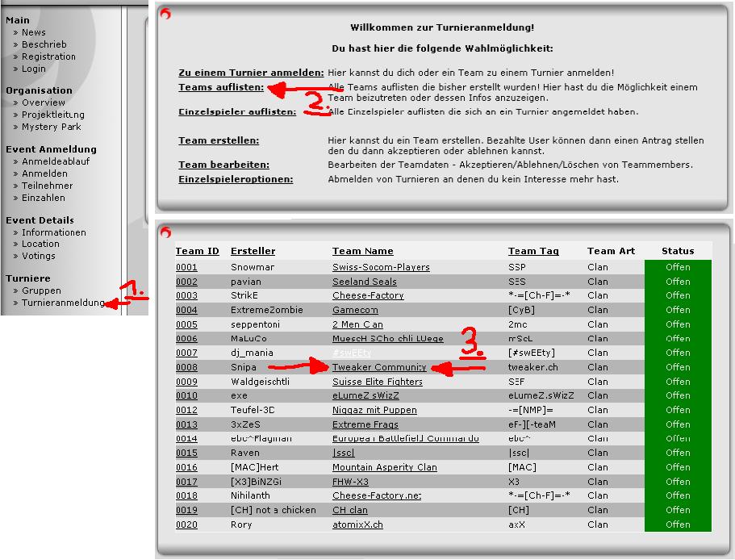Click 'Team bearbeiten' link
Viewport: 735px width, 560px height.
coord(223,165)
